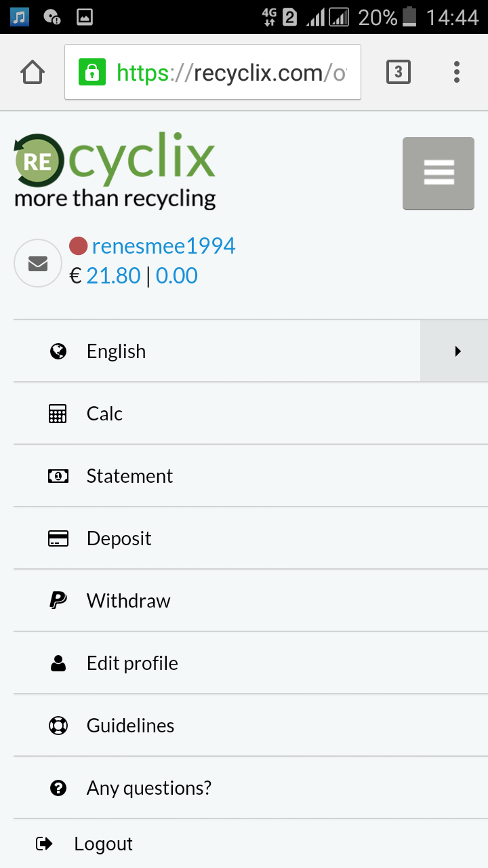Click the lifebuoy Guidelines icon
This screenshot has height=868, width=488.
[58, 726]
